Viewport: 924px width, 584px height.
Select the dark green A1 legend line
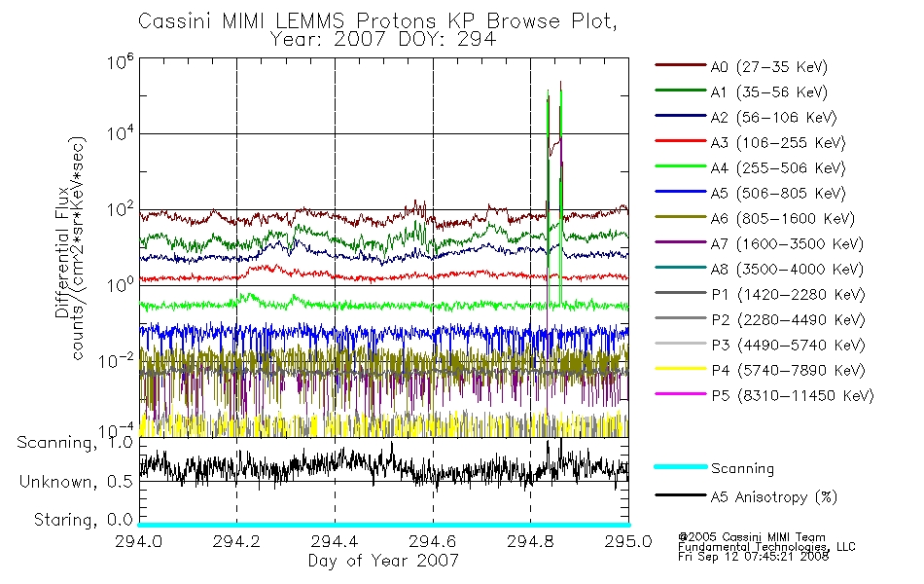[x=681, y=91]
